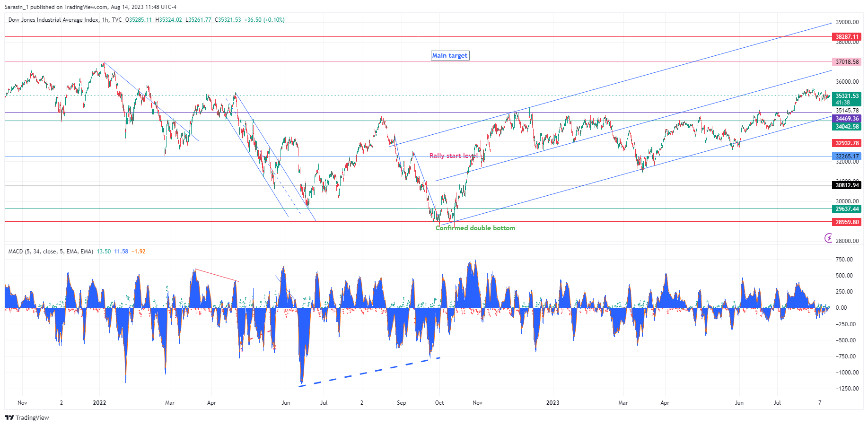
Task: Select the 'Rally start level' annotation text
Action: click(x=454, y=156)
